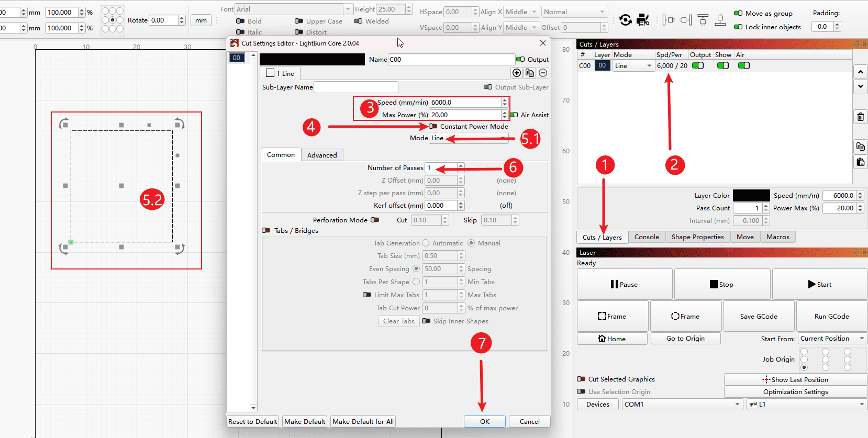Screen dimensions: 868x438
Task: Click the print and cut icon
Action: tap(643, 20)
